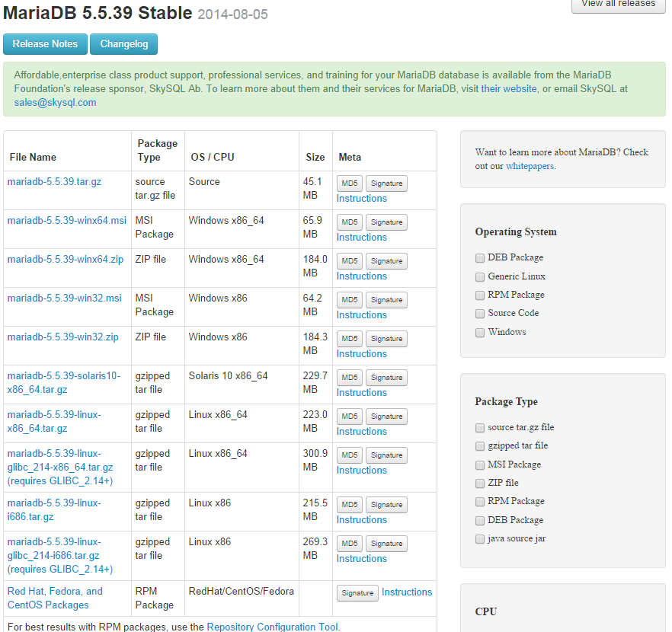Download mariadb-5.5.39-win32.zip

point(63,337)
